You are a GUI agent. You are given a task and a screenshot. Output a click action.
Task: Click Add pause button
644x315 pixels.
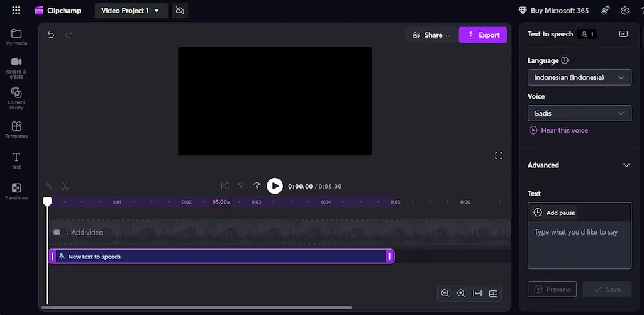pos(554,213)
